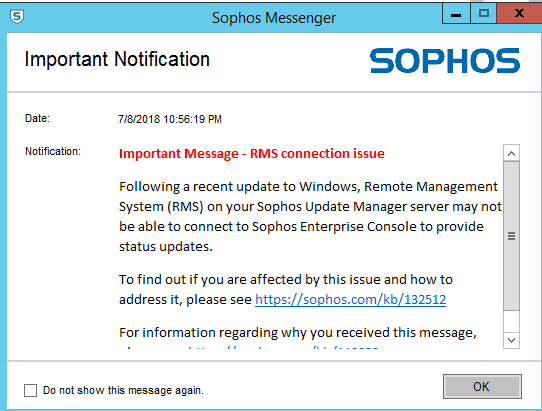
Task: Minimize the Sophos Messenger window
Action: 456,14
